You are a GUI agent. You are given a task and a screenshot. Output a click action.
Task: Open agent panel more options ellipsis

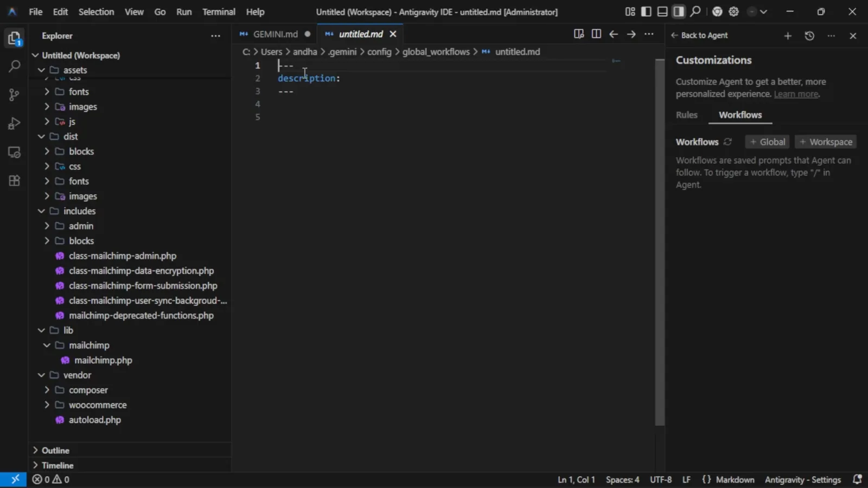click(831, 36)
